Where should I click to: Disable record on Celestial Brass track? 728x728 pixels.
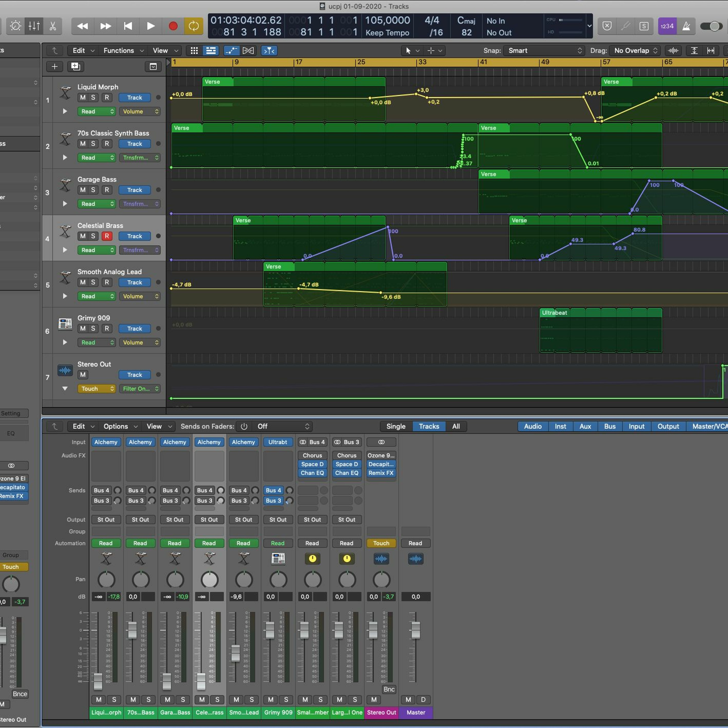[x=107, y=236]
